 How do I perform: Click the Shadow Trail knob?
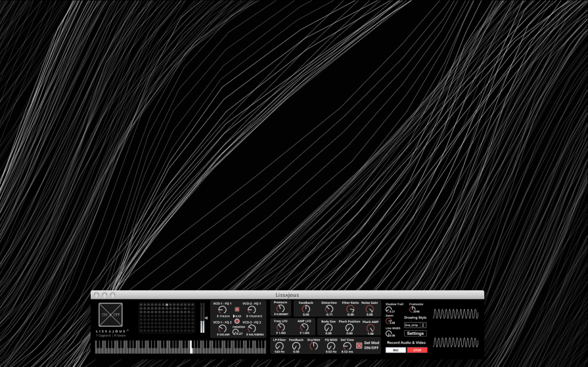click(389, 309)
